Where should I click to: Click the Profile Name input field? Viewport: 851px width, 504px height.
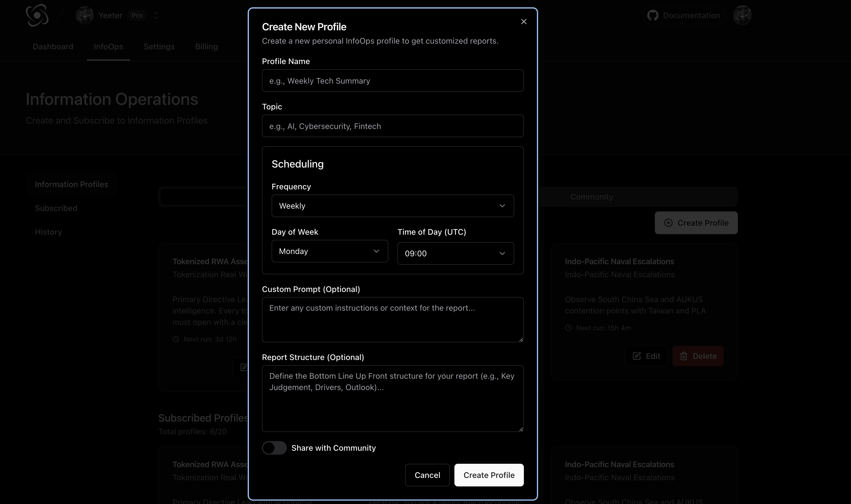tap(392, 81)
